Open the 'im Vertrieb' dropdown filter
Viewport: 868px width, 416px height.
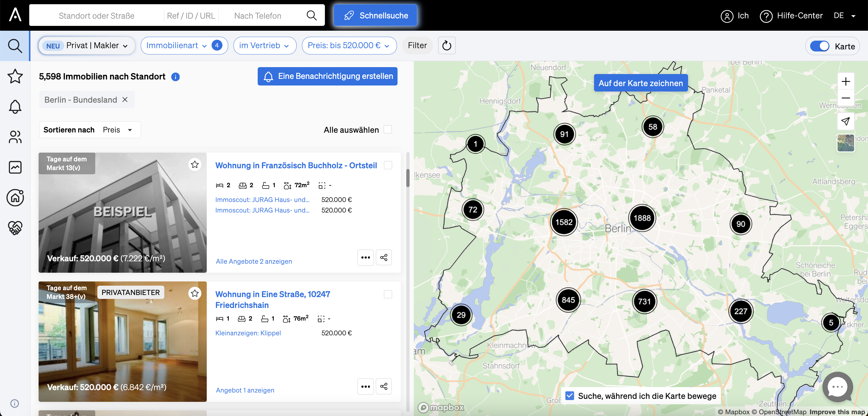click(x=264, y=45)
